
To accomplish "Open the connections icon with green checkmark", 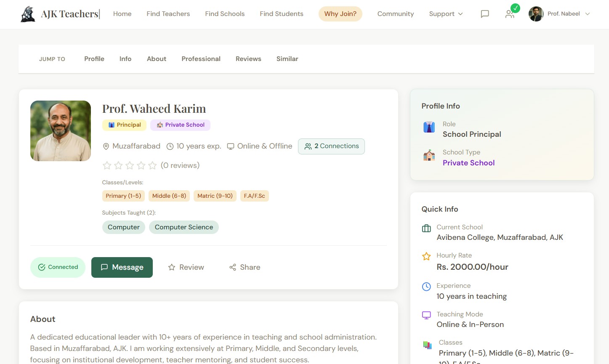I will coord(510,14).
